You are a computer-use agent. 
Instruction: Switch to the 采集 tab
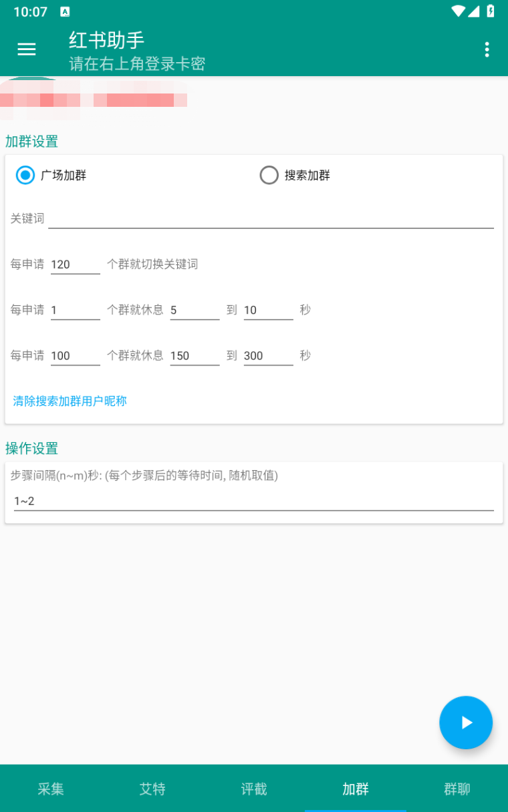pyautogui.click(x=51, y=789)
